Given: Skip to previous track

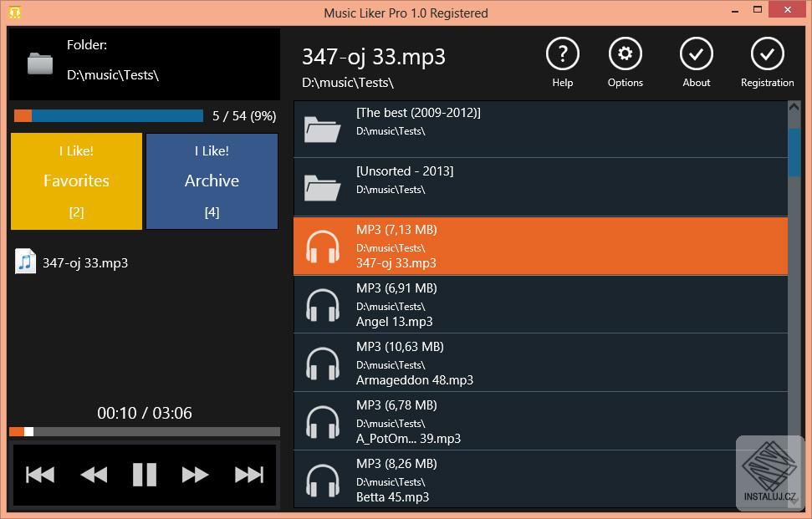Looking at the screenshot, I should pos(40,475).
